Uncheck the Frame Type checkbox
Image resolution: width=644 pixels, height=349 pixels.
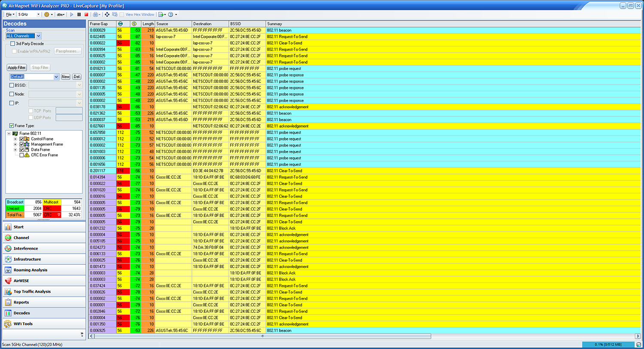(x=12, y=126)
